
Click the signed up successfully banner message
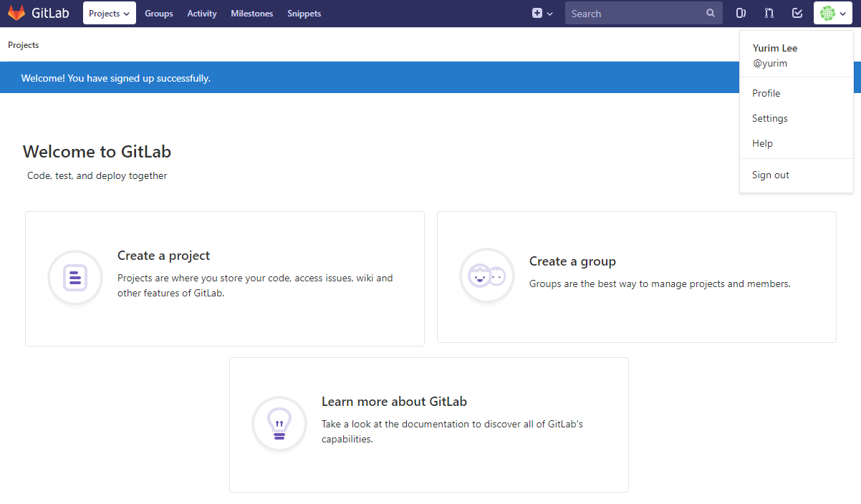pos(116,78)
